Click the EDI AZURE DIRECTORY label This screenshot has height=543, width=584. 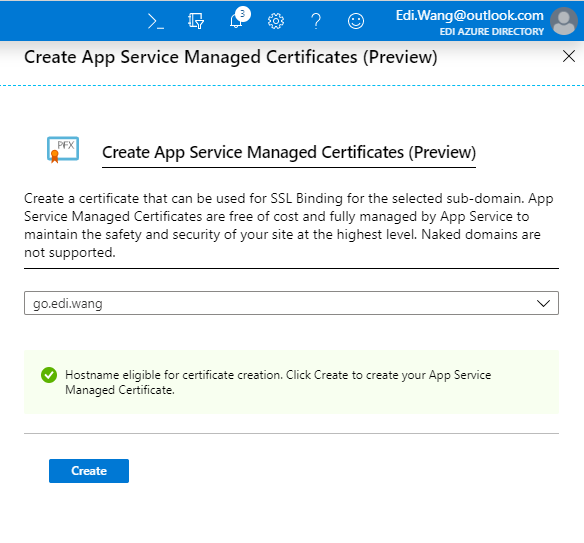(x=492, y=32)
